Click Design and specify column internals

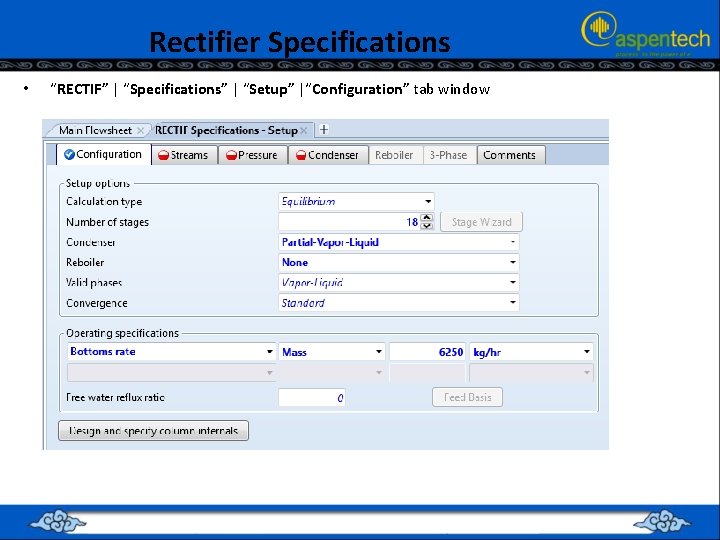(153, 431)
